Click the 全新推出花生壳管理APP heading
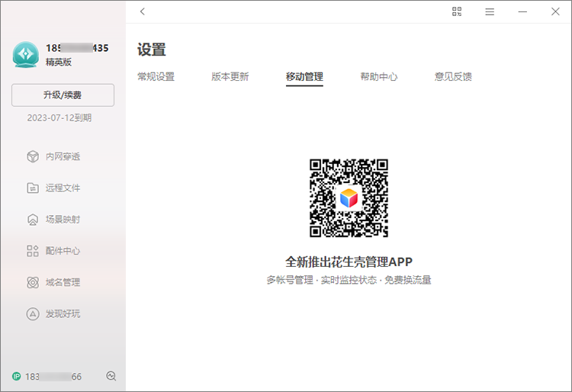572x392 pixels. [x=349, y=262]
